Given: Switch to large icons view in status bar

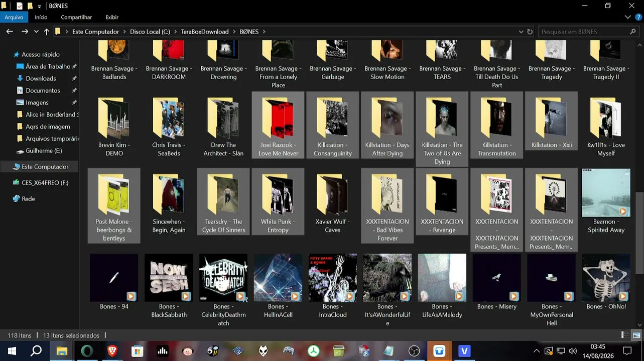Looking at the screenshot, I should pos(636,335).
